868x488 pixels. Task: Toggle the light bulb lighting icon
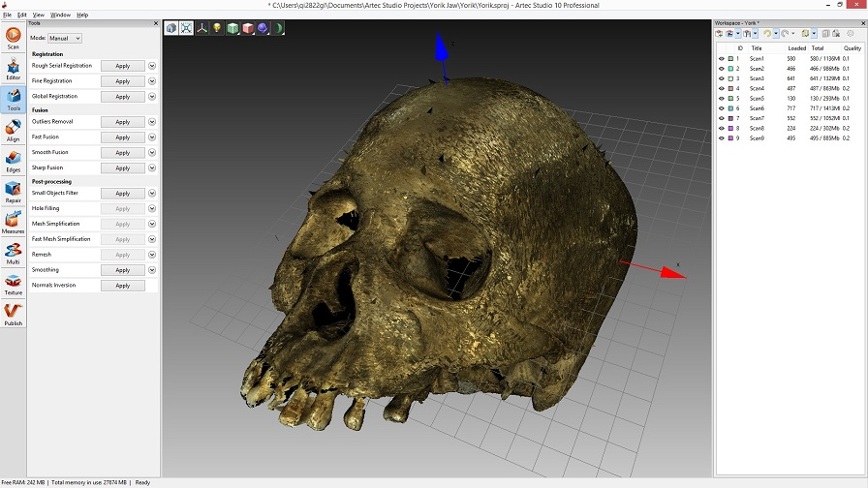(217, 28)
